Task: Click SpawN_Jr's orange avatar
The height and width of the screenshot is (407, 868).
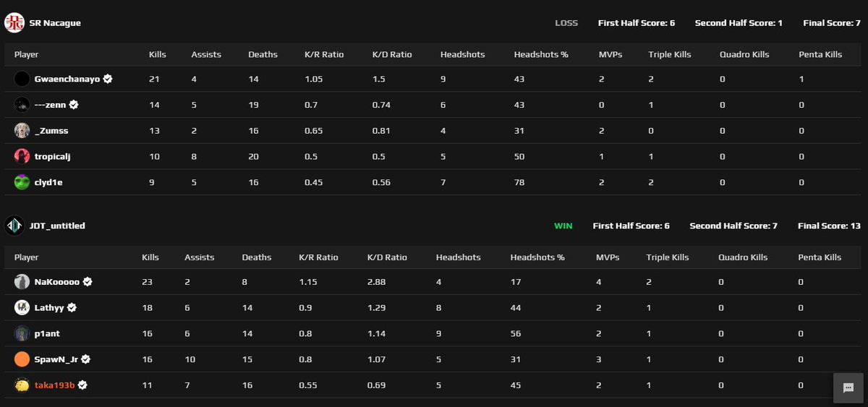Action: (x=22, y=359)
